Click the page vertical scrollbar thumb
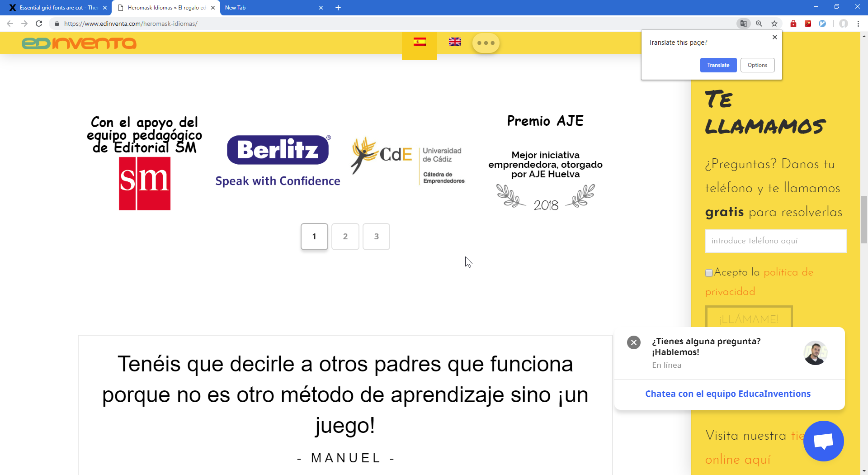This screenshot has height=475, width=868. 864,219
